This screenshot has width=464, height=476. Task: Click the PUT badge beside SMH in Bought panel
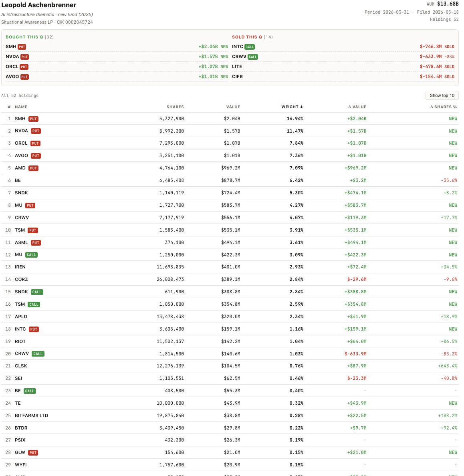[x=22, y=47]
